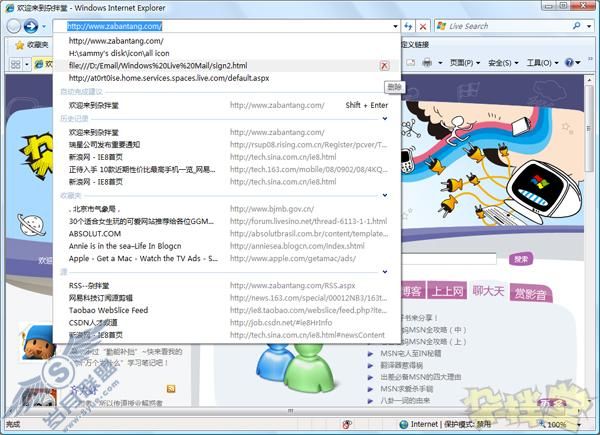Open the 赏影音 tab on webpage
This screenshot has height=435, width=600.
[531, 293]
